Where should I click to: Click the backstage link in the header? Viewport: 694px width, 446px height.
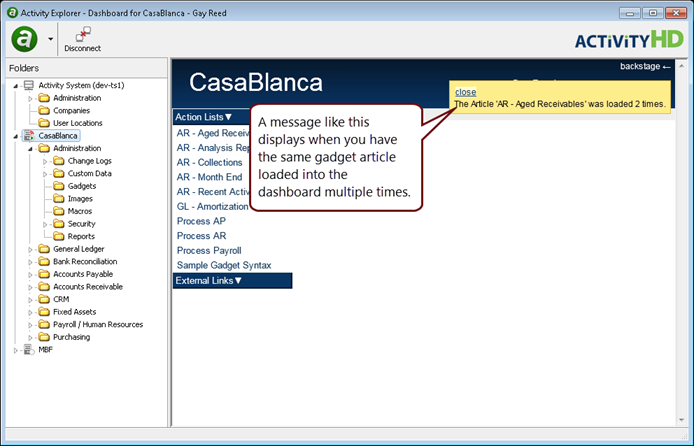(645, 66)
